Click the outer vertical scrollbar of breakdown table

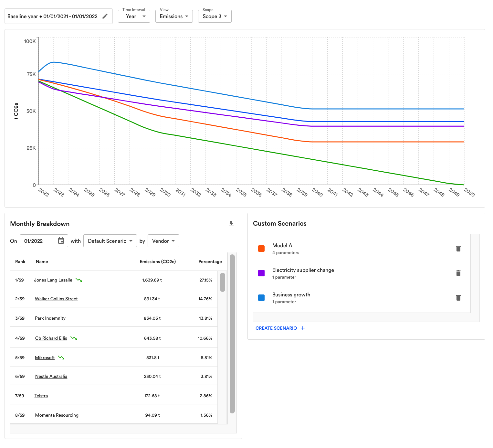click(x=232, y=334)
